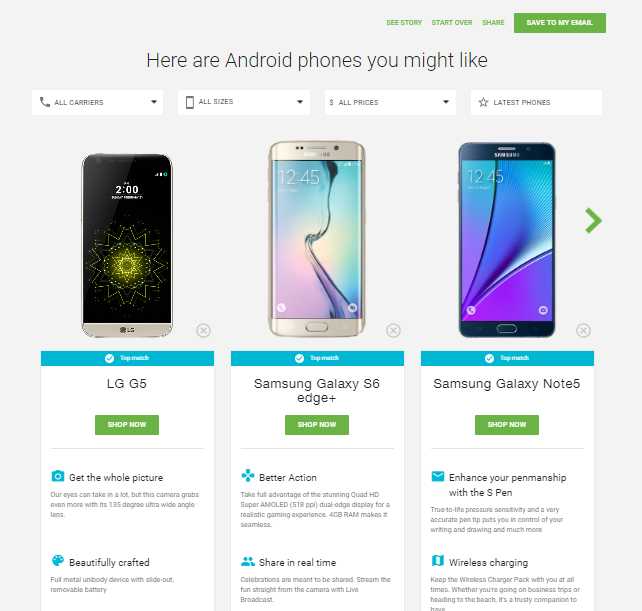642x611 pixels.
Task: Select Start Over in the top menu
Action: [x=452, y=23]
